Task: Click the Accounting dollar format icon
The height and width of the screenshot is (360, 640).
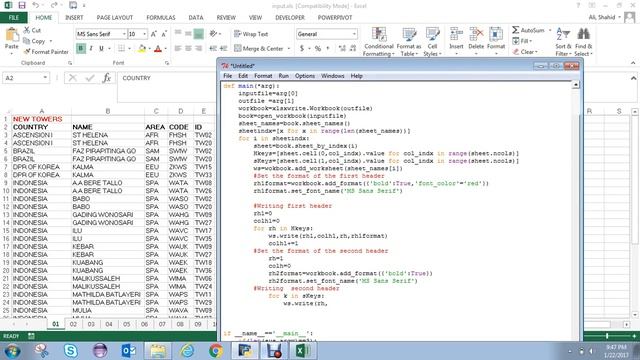Action: tap(302, 49)
